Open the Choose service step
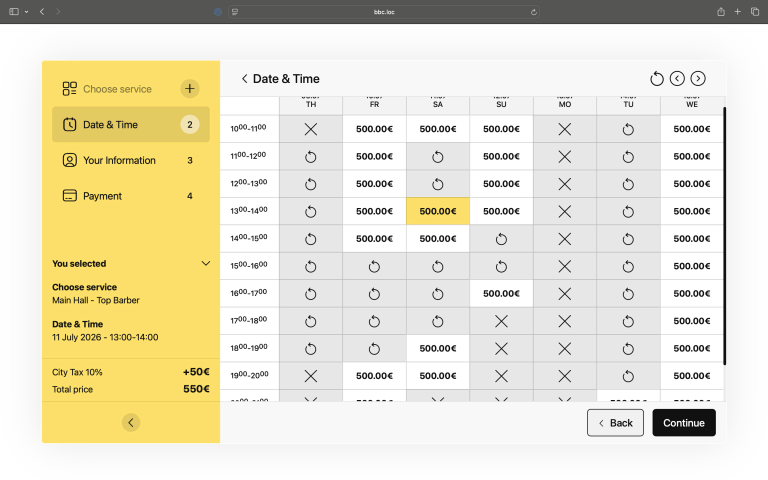This screenshot has width=768, height=480. pos(131,89)
